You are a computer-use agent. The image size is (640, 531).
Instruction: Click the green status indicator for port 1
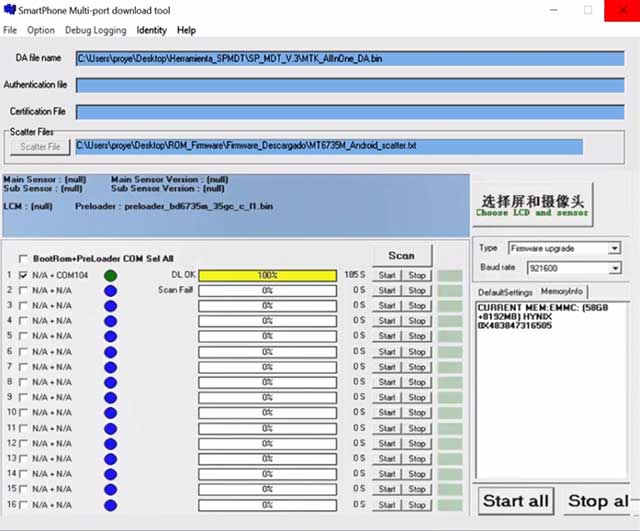111,275
